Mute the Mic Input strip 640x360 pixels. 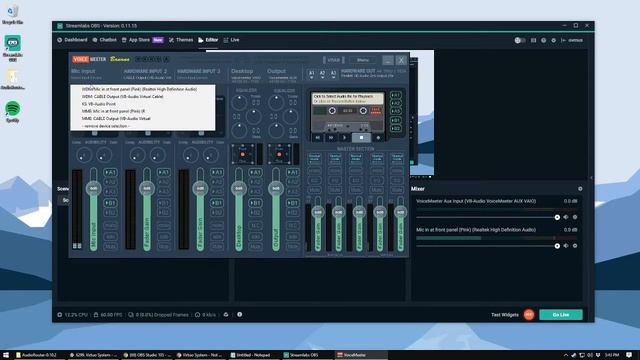tap(110, 247)
